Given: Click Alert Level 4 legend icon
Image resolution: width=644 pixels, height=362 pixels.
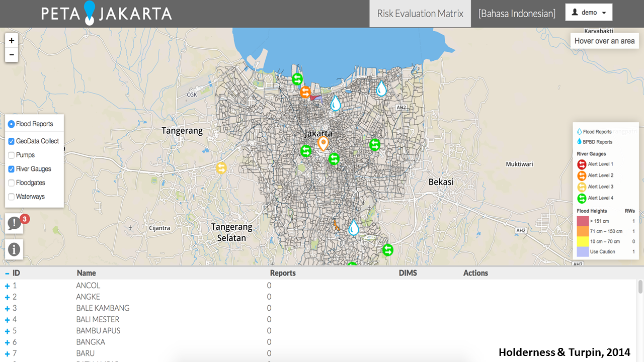Looking at the screenshot, I should pos(582,198).
